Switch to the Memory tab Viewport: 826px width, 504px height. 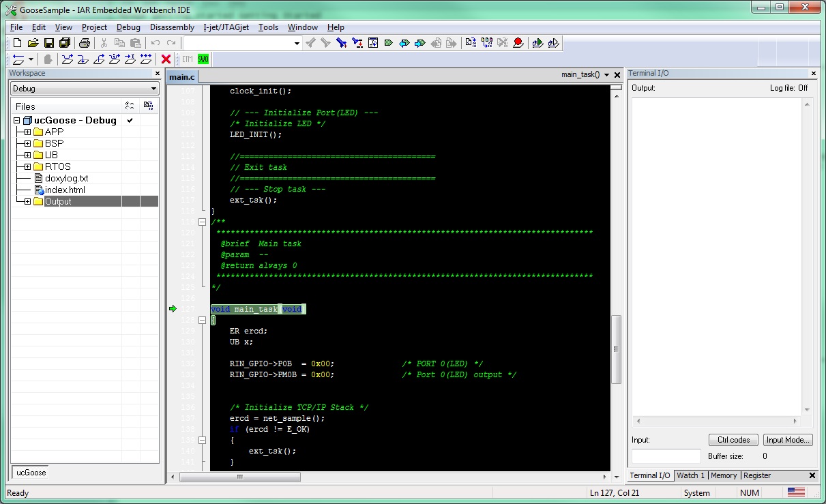724,475
